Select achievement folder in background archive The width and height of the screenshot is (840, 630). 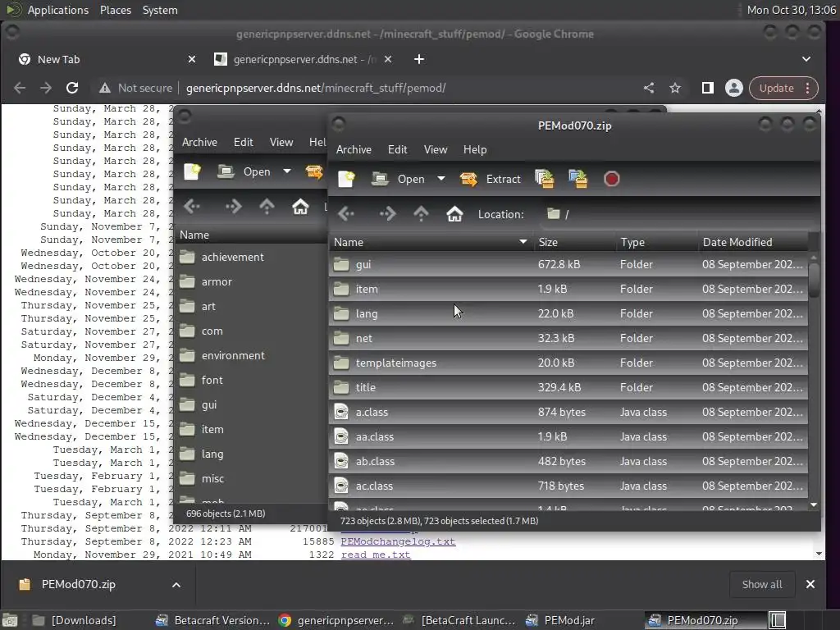pyautogui.click(x=251, y=257)
